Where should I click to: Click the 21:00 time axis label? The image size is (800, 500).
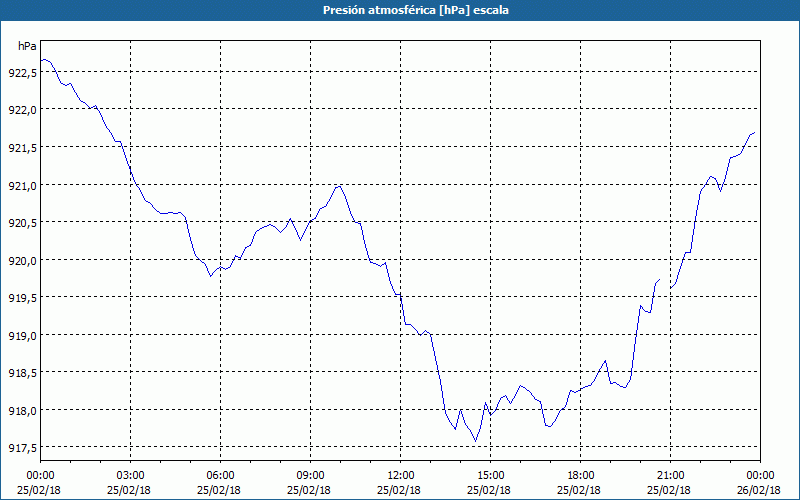pos(670,476)
